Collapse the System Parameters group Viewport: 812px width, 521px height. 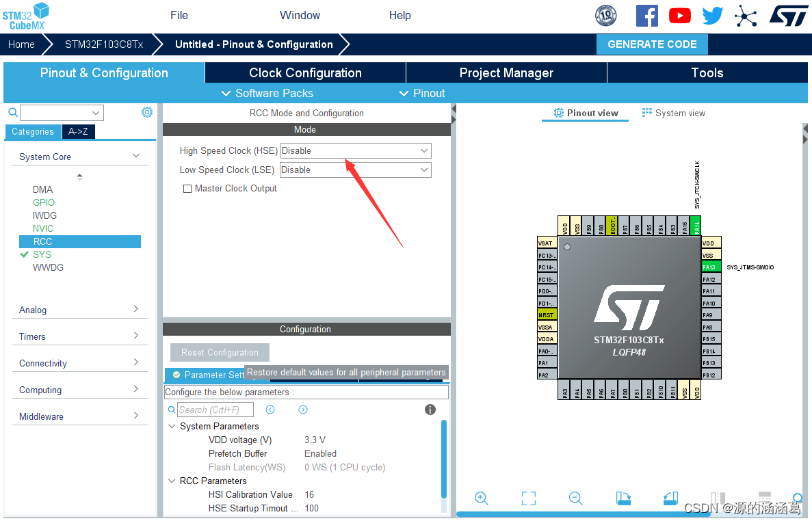tap(172, 427)
